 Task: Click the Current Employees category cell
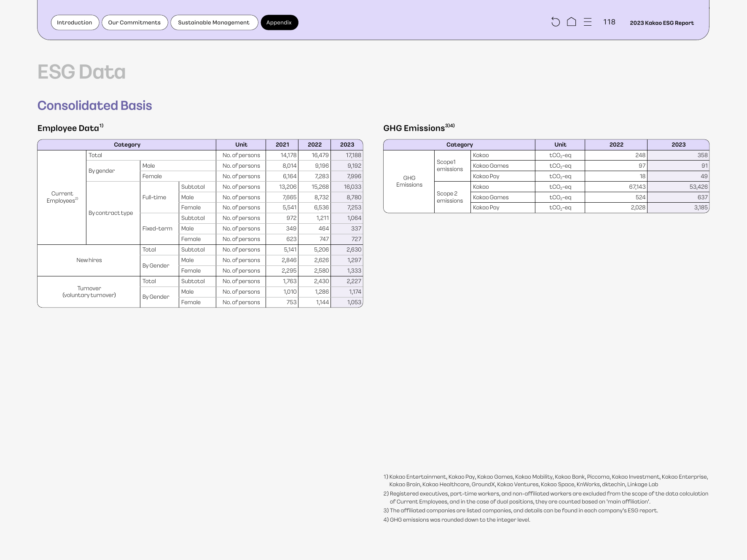[x=62, y=197]
